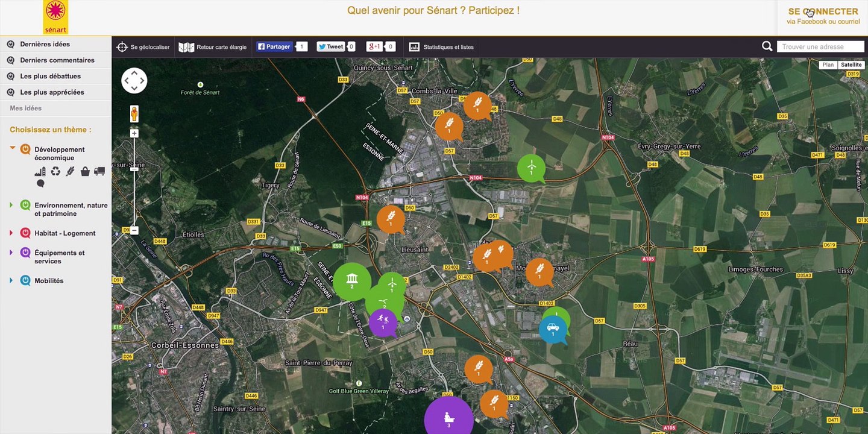The image size is (868, 434).
Task: Select the wheat agriculture sub-theme icon
Action: pos(71,171)
